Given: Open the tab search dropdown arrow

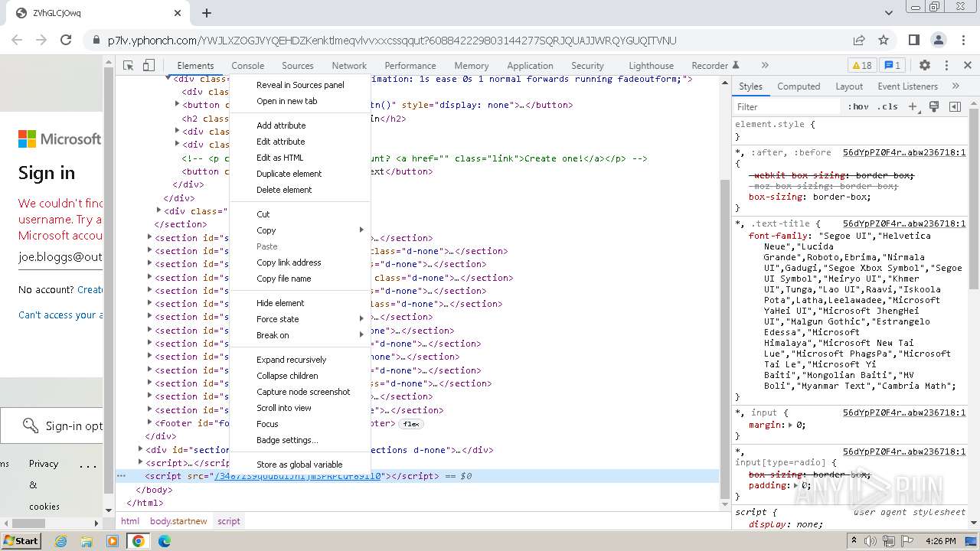Looking at the screenshot, I should (x=888, y=13).
